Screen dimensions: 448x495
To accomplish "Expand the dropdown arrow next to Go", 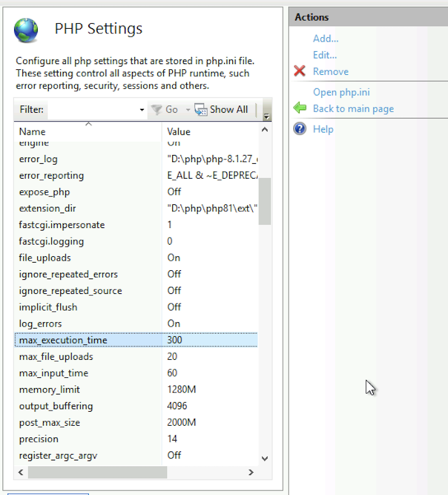I will (x=188, y=110).
